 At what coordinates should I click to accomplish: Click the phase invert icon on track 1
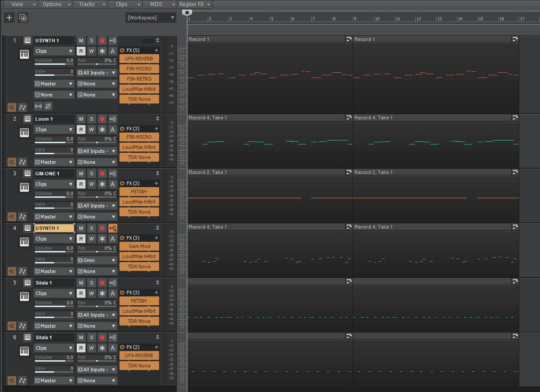48,106
